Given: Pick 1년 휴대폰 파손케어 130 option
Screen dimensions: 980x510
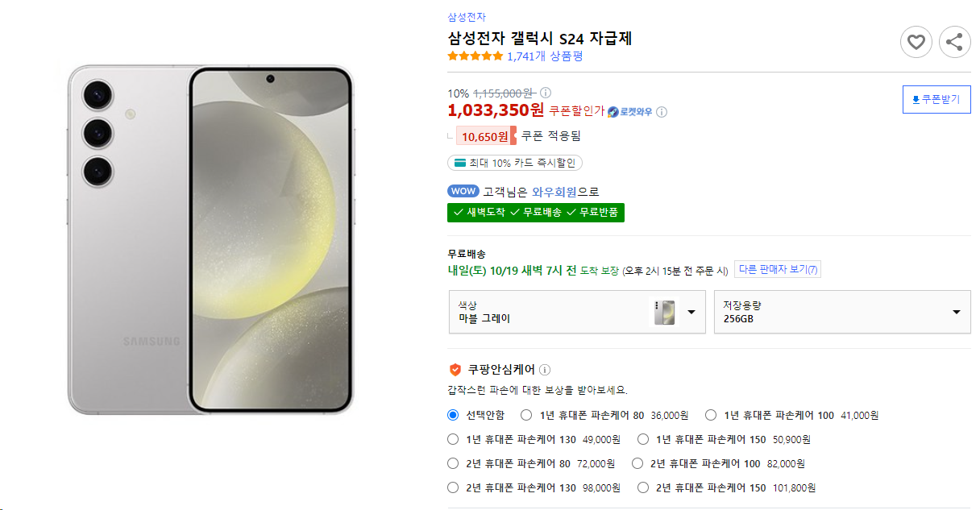Looking at the screenshot, I should pos(452,439).
